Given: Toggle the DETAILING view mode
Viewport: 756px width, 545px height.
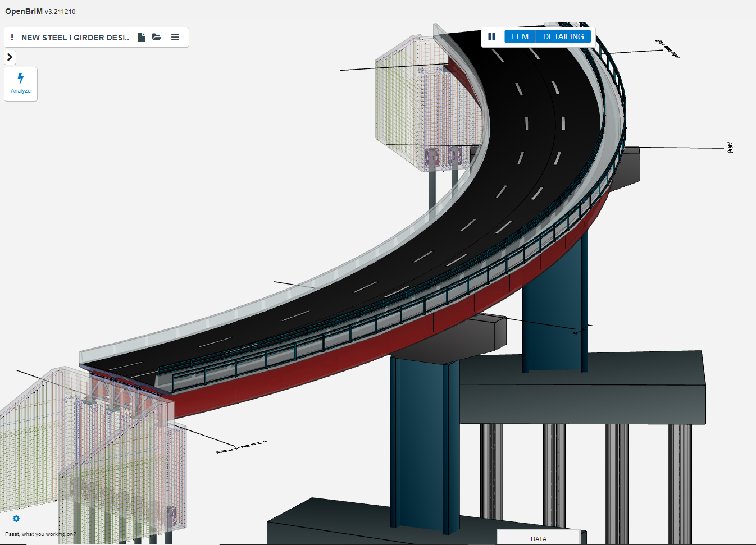Looking at the screenshot, I should point(563,36).
